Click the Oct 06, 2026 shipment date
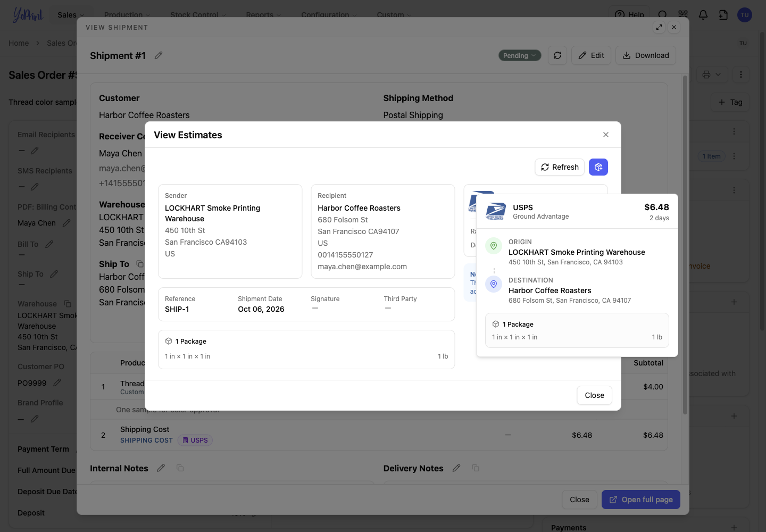Image resolution: width=766 pixels, height=532 pixels. pos(261,309)
